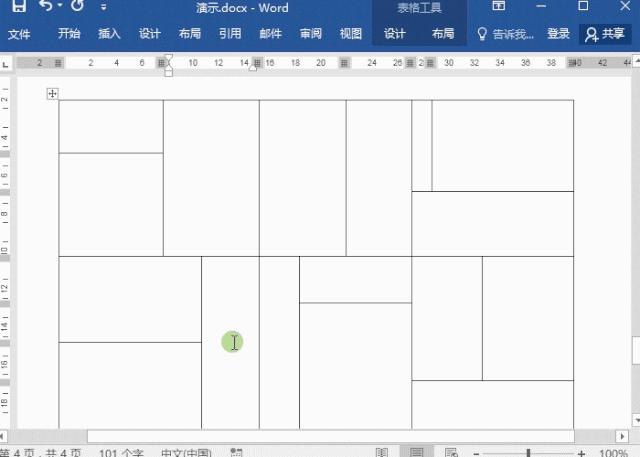
Task: Click the zoom out minus button
Action: 476,453
